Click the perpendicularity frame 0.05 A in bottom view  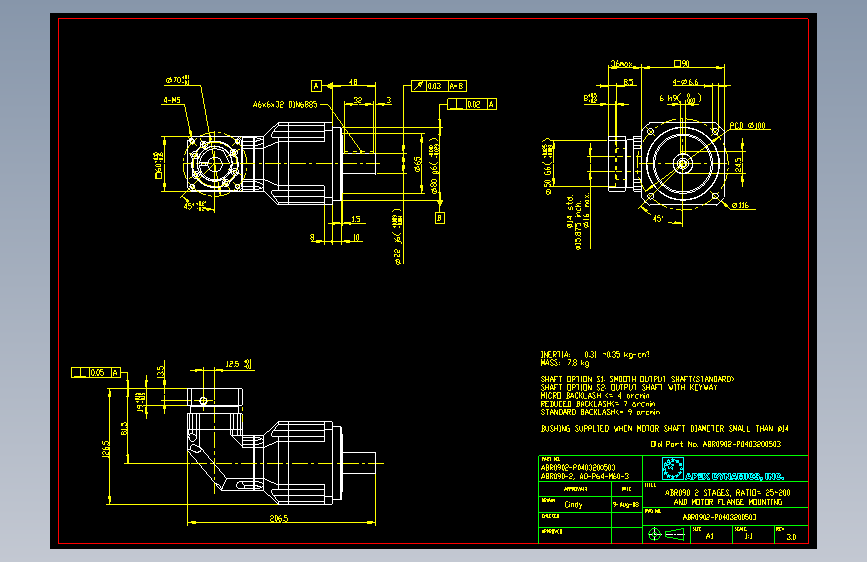click(x=96, y=373)
